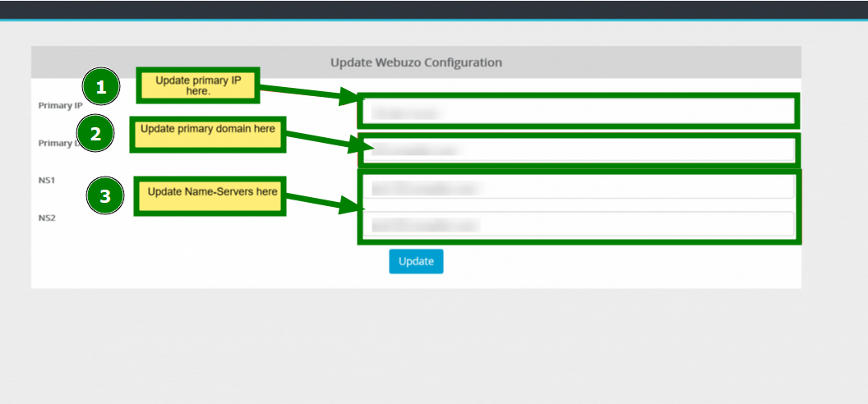Focus the Primary Domain input field

(x=579, y=149)
